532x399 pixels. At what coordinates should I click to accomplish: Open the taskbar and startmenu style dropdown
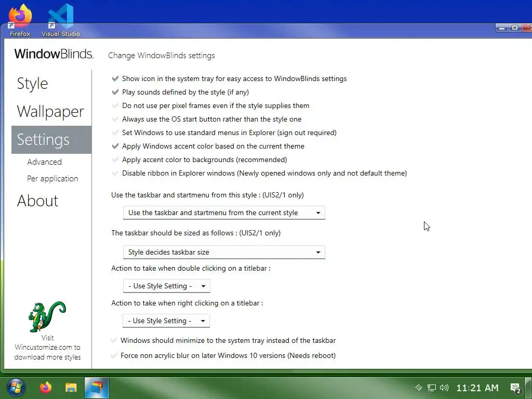tap(224, 212)
